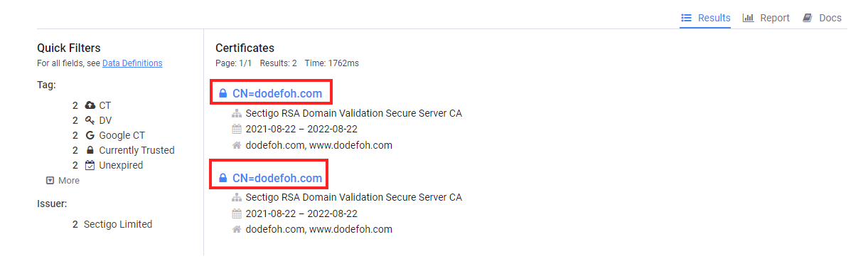This screenshot has height=269, width=868.
Task: Click the Google CT logo icon
Action: (x=90, y=135)
